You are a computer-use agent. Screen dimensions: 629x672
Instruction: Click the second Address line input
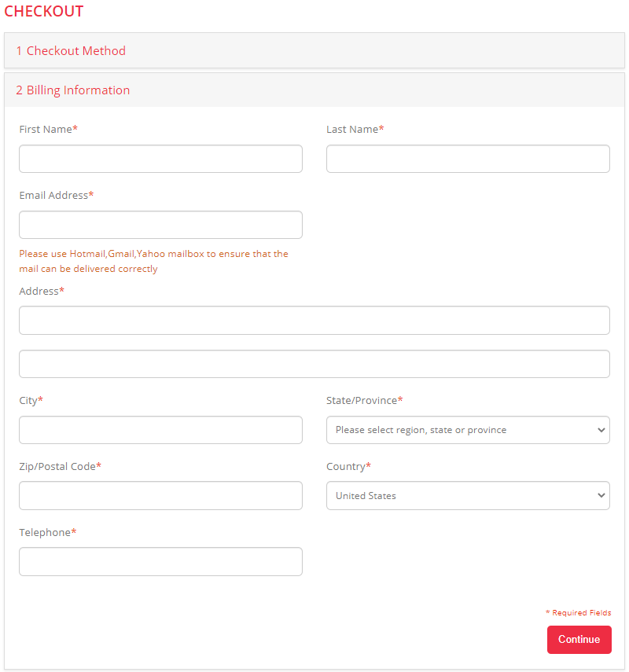314,364
